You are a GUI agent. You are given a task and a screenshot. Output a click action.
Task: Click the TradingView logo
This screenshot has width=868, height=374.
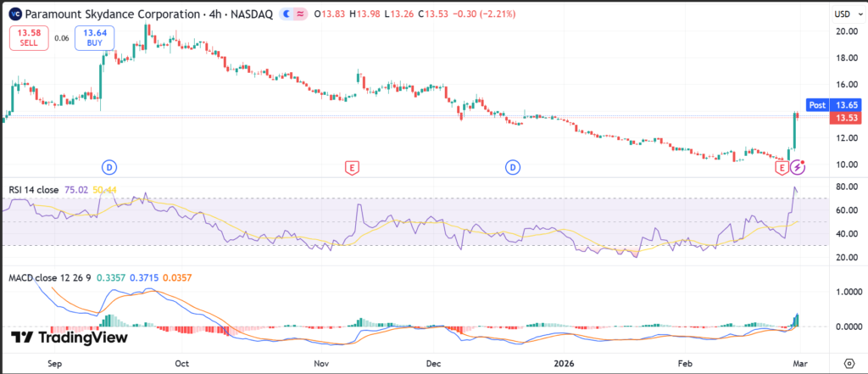coord(70,338)
